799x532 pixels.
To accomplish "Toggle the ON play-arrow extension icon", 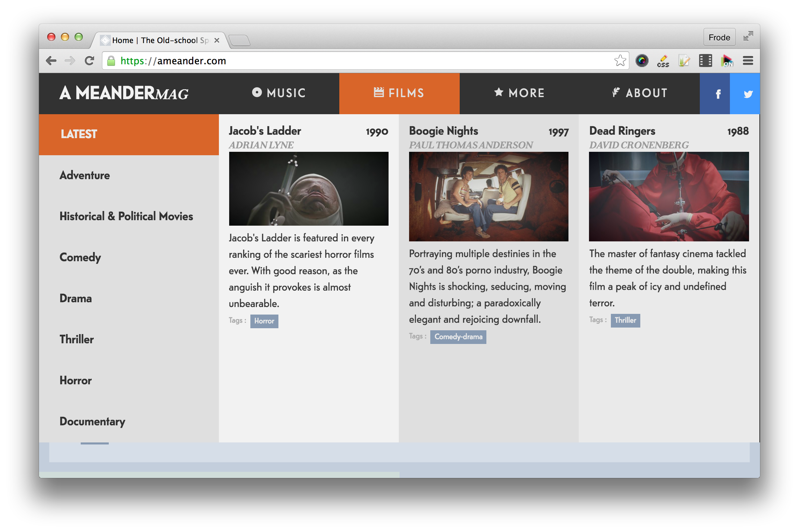I will 727,61.
